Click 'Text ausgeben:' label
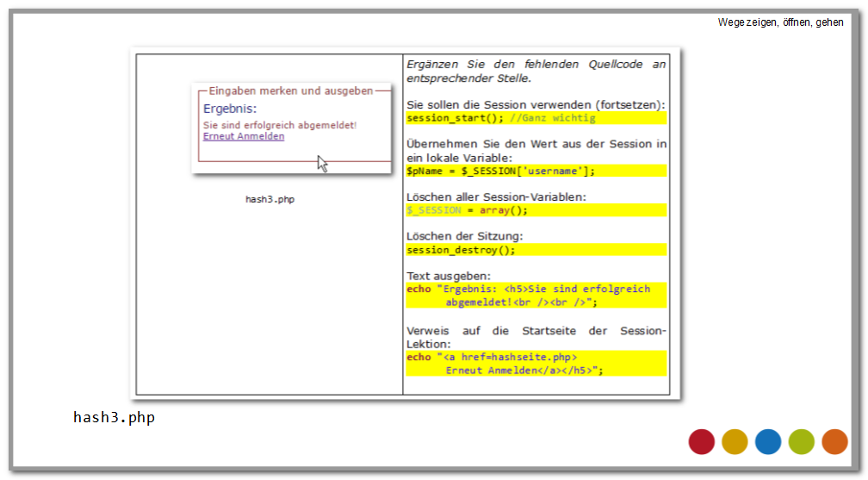Viewport: 868px width, 480px height. (449, 276)
